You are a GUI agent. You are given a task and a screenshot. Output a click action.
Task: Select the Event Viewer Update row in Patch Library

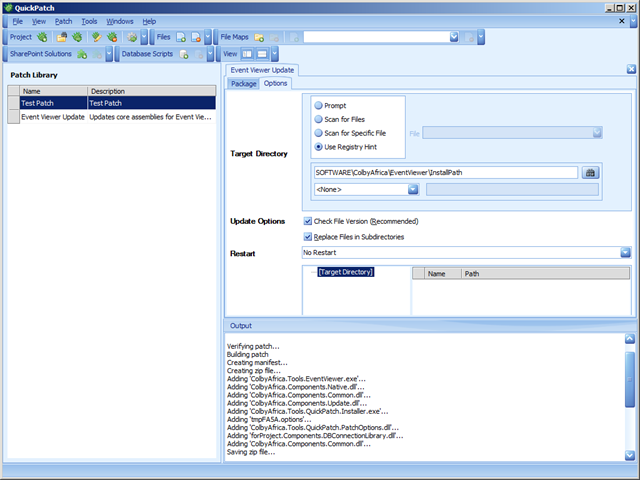[111, 117]
